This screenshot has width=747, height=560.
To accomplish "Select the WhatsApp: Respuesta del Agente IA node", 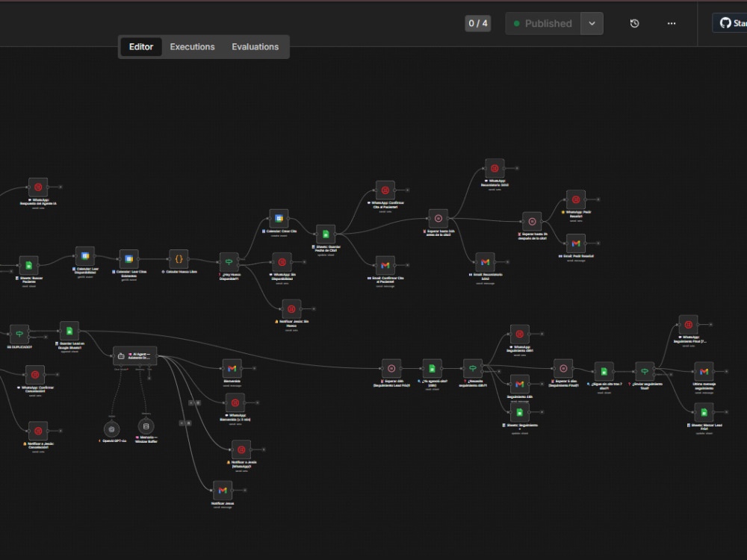I will pos(38,187).
